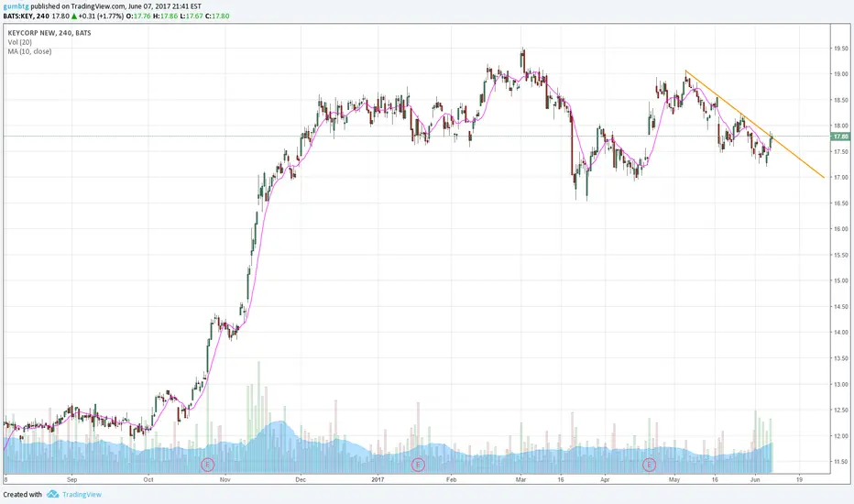Click the Dec label on time axis
Viewport: 854px width, 504px height.
[x=301, y=480]
